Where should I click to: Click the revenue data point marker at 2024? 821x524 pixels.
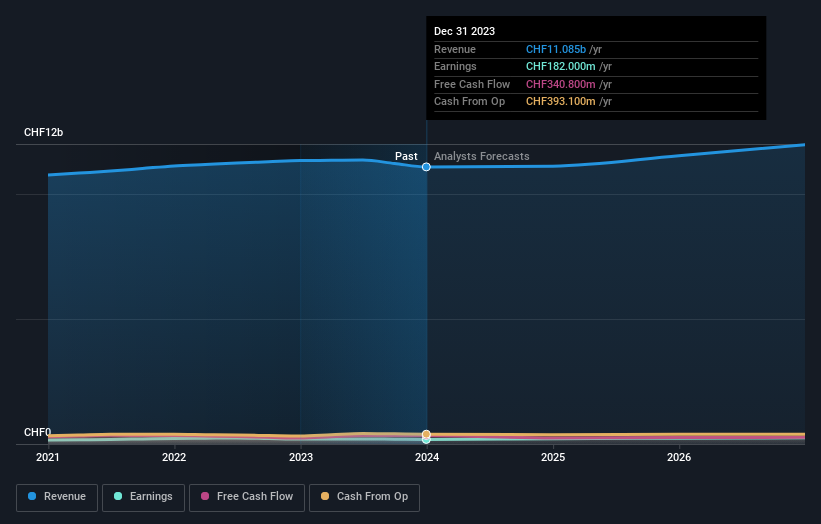click(426, 167)
